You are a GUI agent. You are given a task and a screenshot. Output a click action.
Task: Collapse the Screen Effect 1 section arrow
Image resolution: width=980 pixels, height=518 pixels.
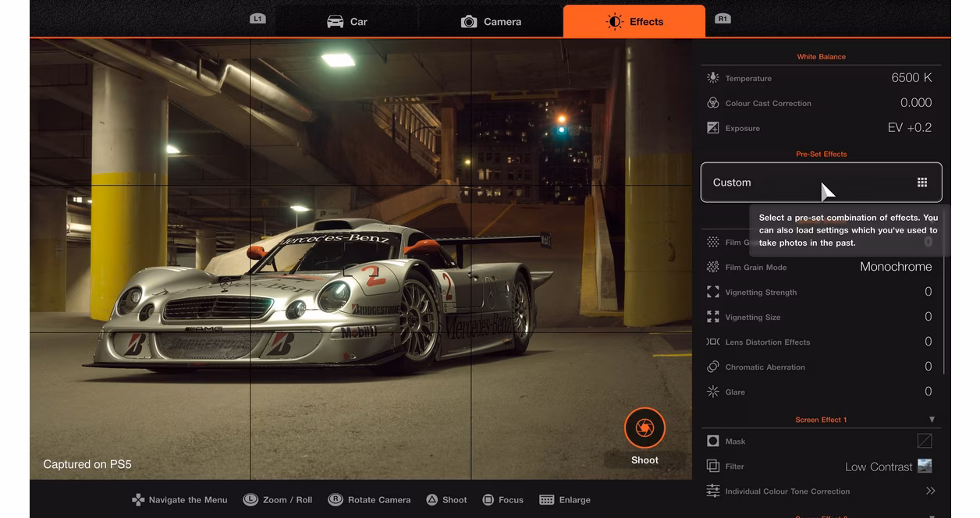click(x=932, y=420)
